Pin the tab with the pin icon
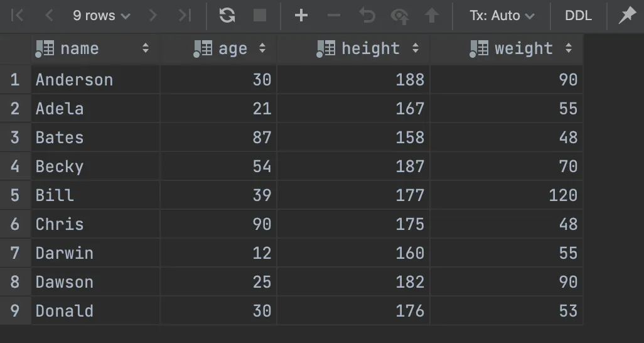 click(x=627, y=16)
